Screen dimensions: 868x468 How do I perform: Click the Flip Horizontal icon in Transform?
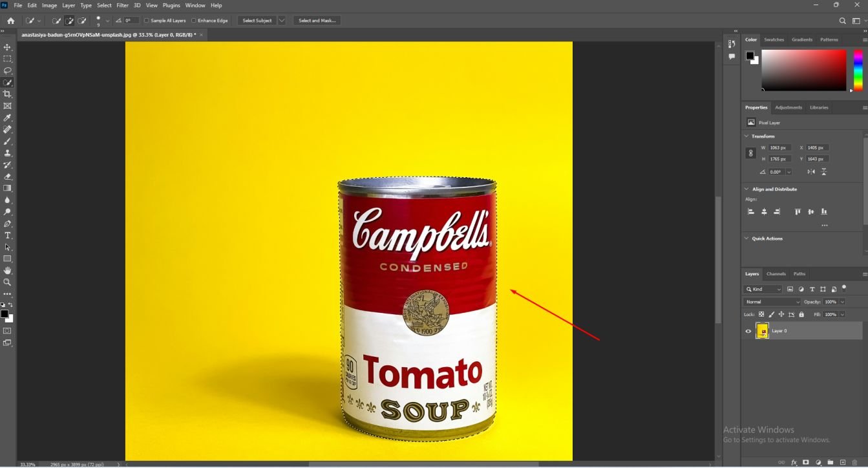811,172
